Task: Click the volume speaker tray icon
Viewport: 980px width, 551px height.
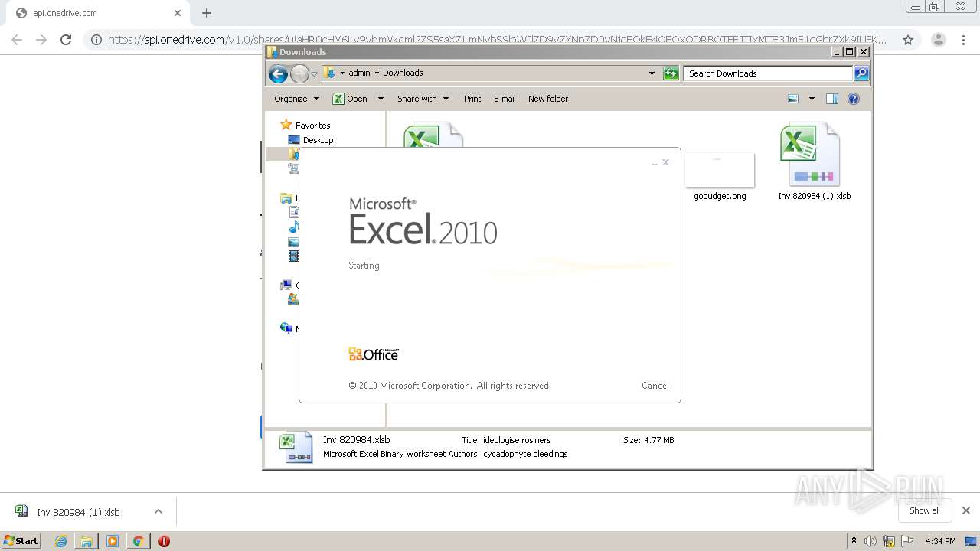Action: tap(871, 541)
